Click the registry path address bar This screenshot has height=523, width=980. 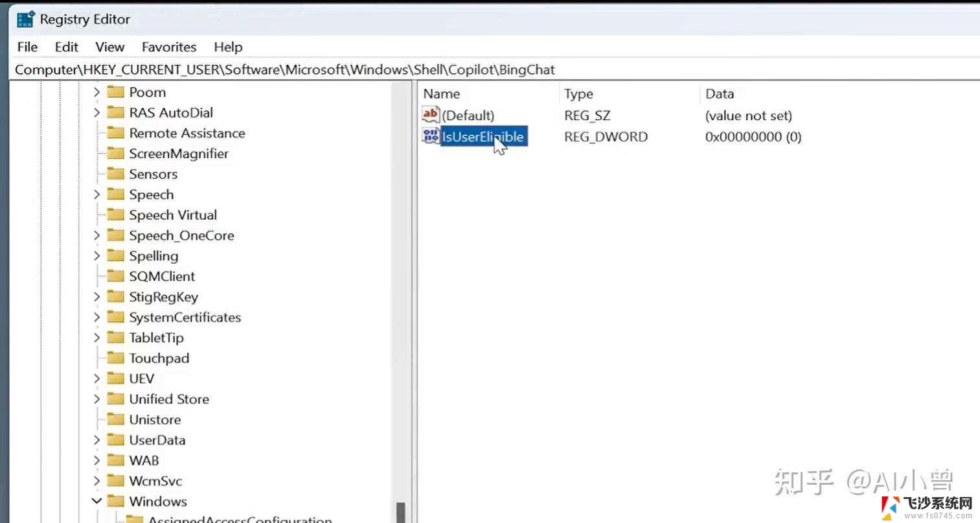(x=496, y=69)
